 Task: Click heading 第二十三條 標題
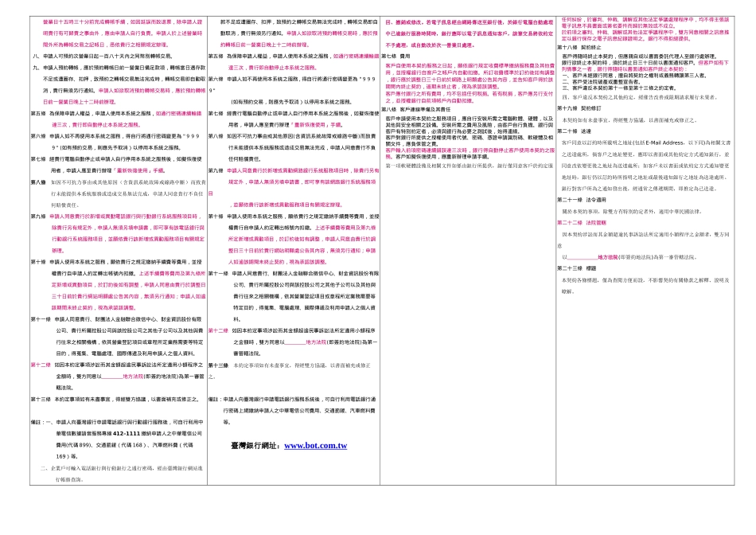pyautogui.click(x=577, y=268)
